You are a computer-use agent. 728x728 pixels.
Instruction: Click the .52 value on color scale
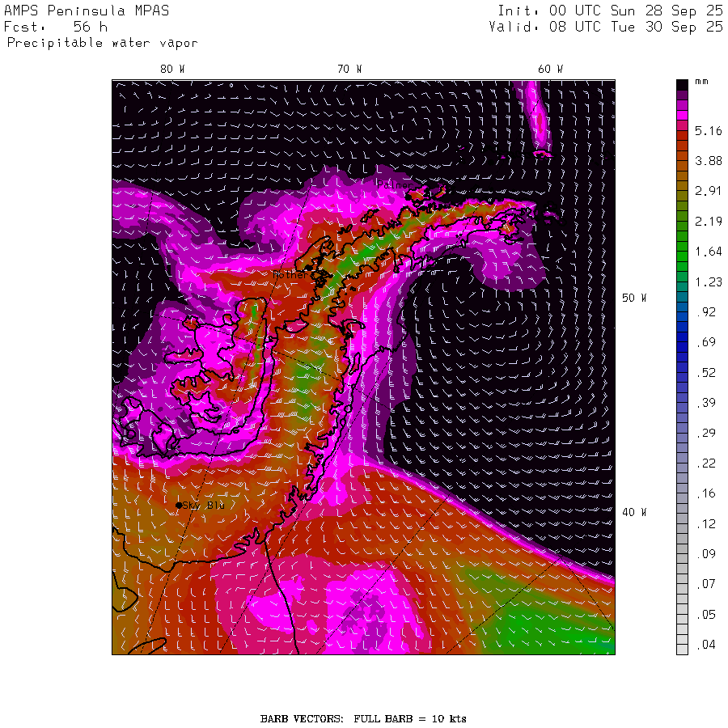(x=709, y=373)
